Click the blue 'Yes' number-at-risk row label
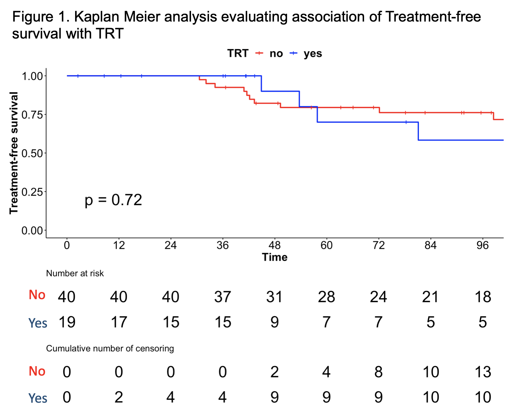 coord(38,323)
